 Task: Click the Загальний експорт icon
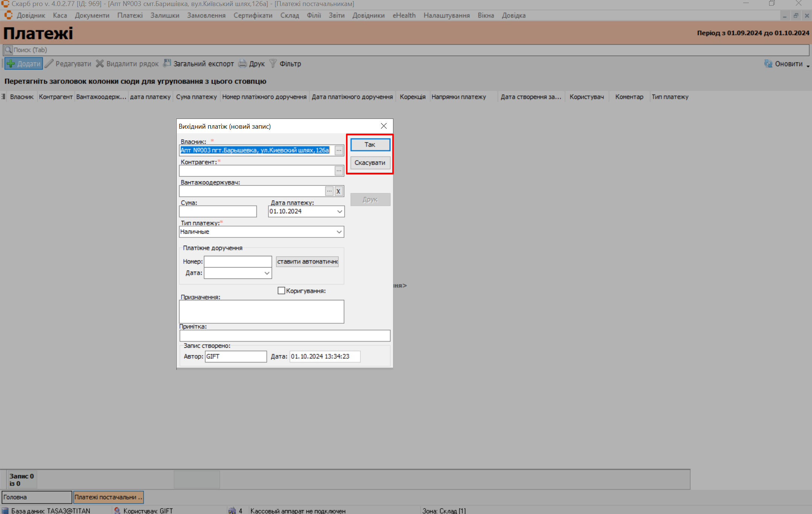[x=167, y=64]
